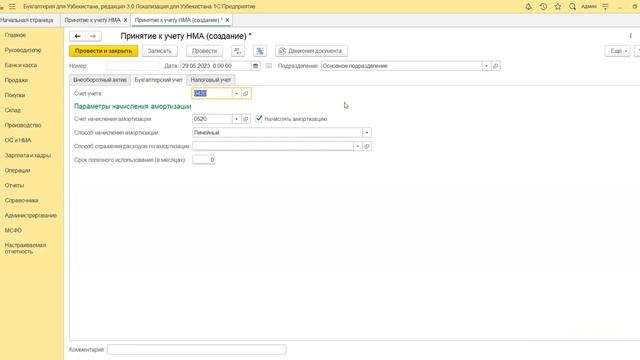Open Производство section in sidebar

(23, 125)
